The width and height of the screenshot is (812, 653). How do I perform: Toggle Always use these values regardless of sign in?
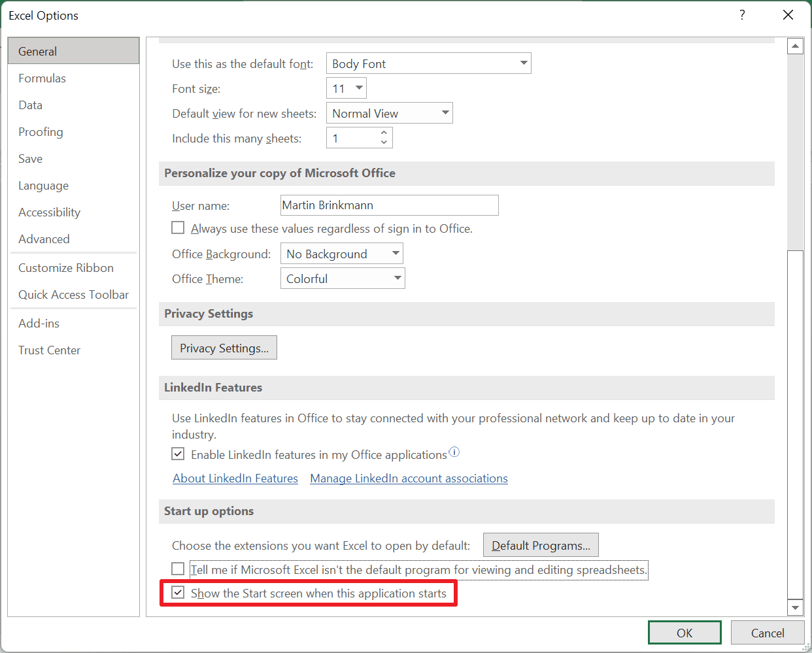tap(178, 227)
